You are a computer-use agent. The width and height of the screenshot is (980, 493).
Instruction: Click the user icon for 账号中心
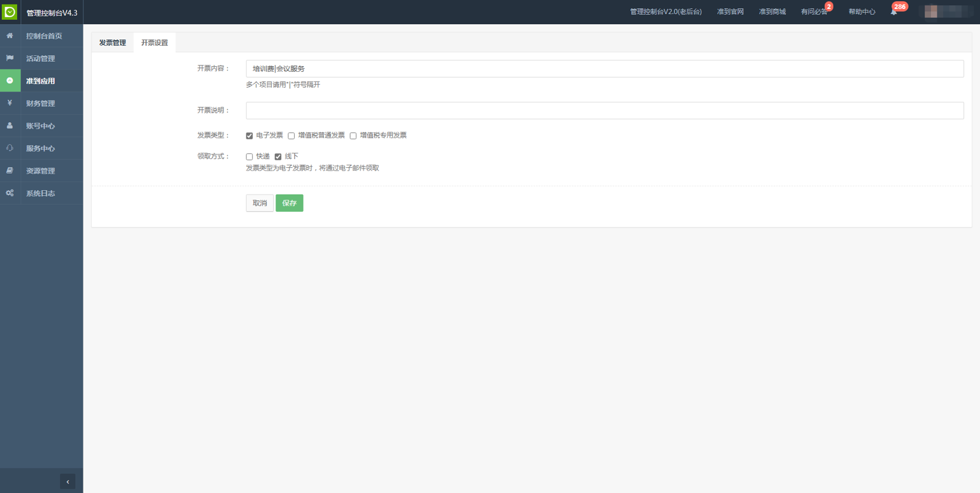click(x=10, y=125)
